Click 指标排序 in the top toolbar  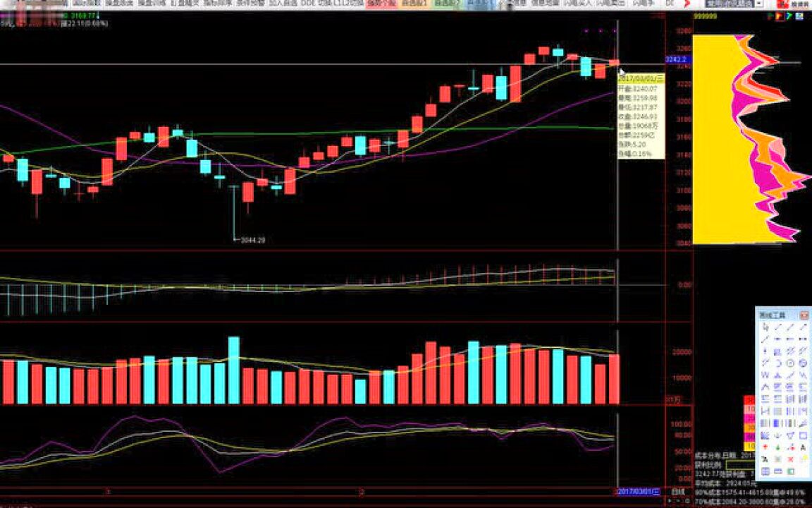click(x=218, y=4)
